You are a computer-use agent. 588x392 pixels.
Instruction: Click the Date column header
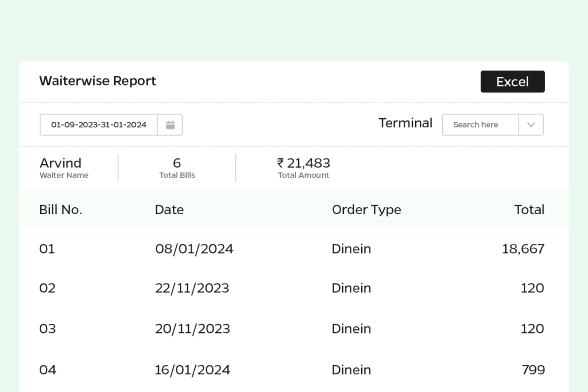tap(169, 209)
